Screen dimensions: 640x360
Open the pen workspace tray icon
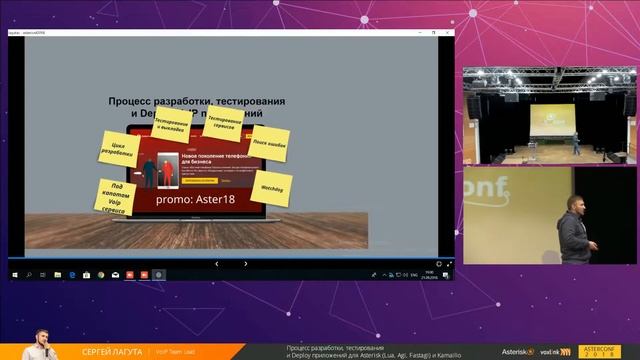(x=373, y=275)
